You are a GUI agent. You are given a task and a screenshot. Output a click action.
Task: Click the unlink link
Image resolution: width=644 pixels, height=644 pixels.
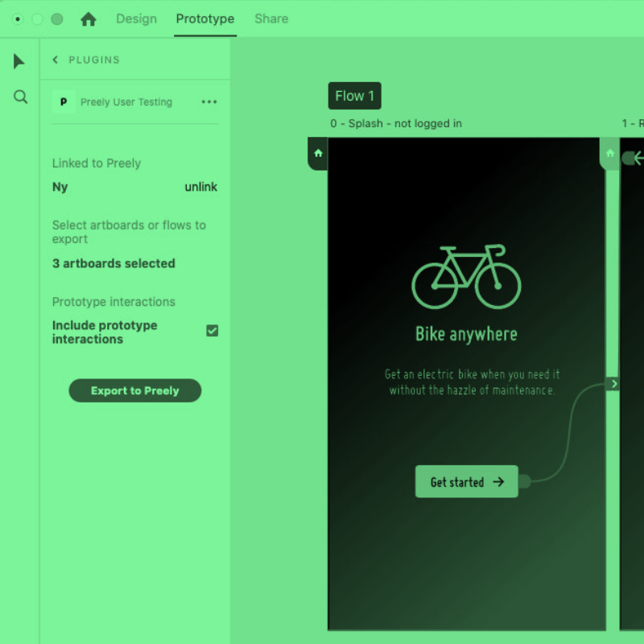coord(200,187)
